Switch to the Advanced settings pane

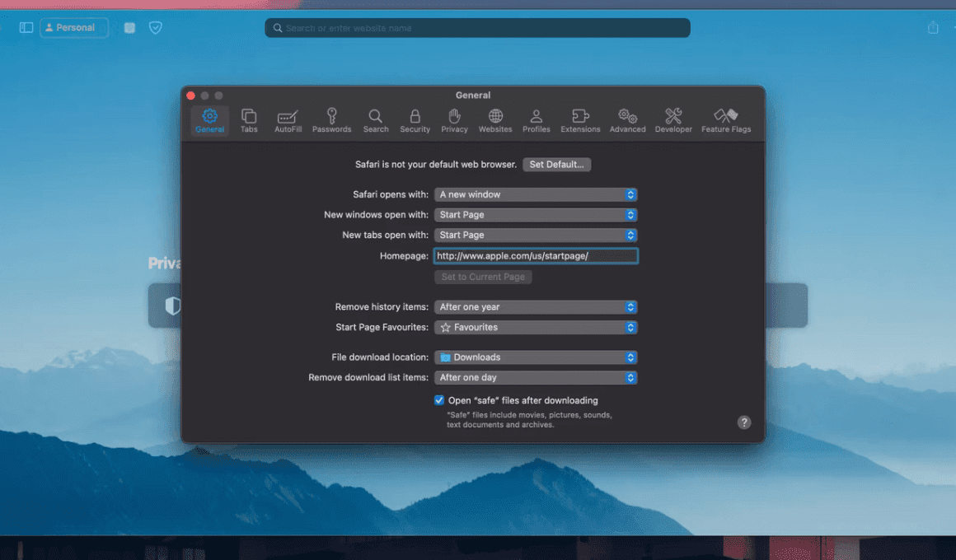tap(627, 121)
